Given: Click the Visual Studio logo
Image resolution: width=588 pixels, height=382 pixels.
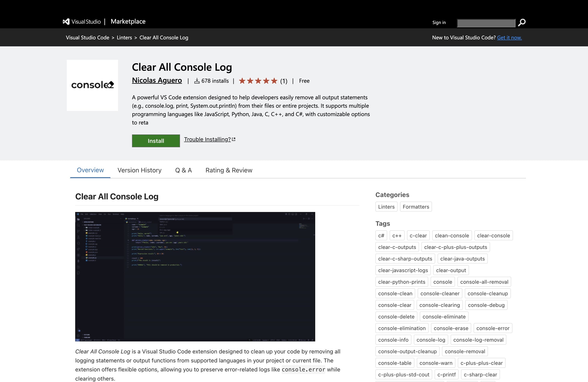Looking at the screenshot, I should point(66,21).
